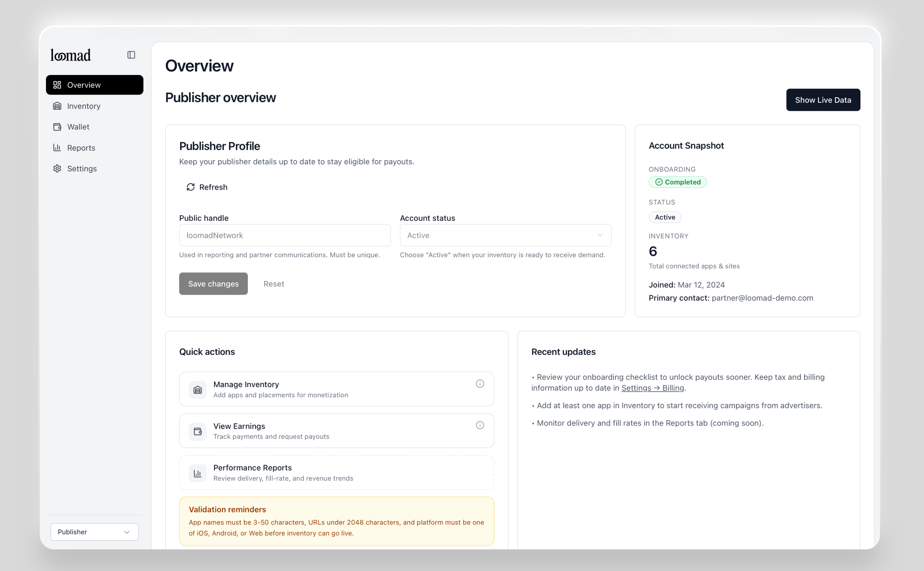Edit the Public handle input field
The width and height of the screenshot is (924, 571).
point(284,235)
